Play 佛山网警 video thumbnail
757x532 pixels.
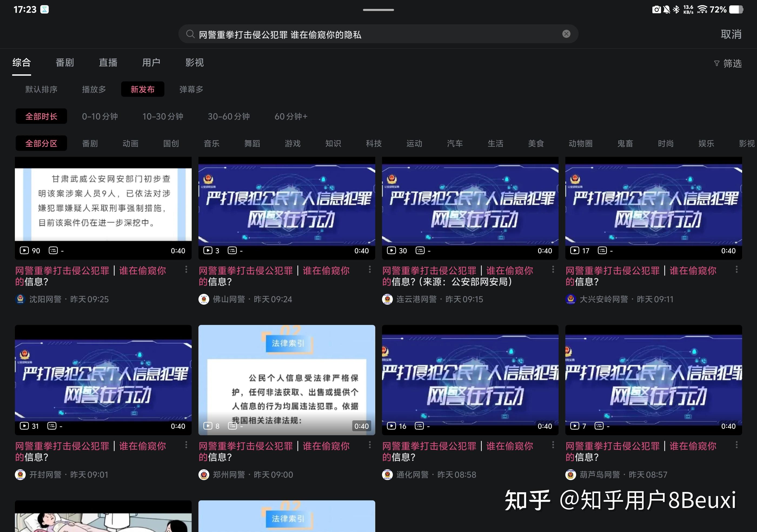tap(287, 208)
